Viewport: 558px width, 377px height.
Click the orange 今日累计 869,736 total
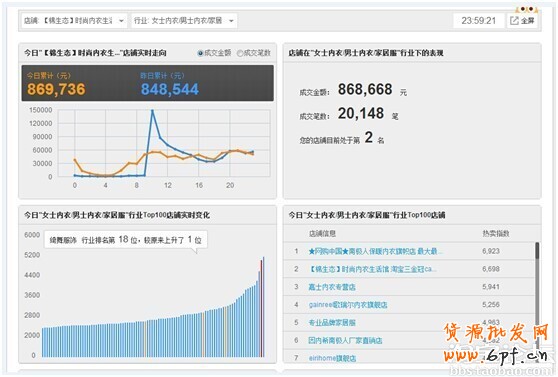point(56,89)
